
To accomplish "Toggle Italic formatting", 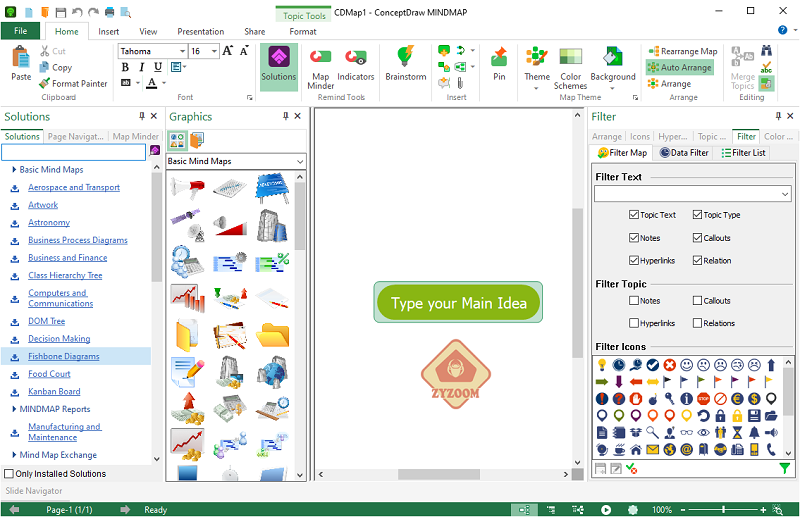I will tap(141, 67).
